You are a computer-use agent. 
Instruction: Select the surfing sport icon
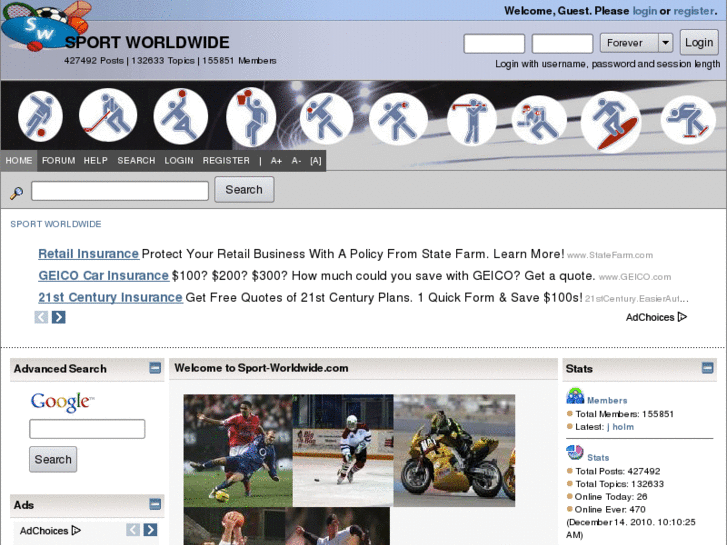tap(611, 122)
